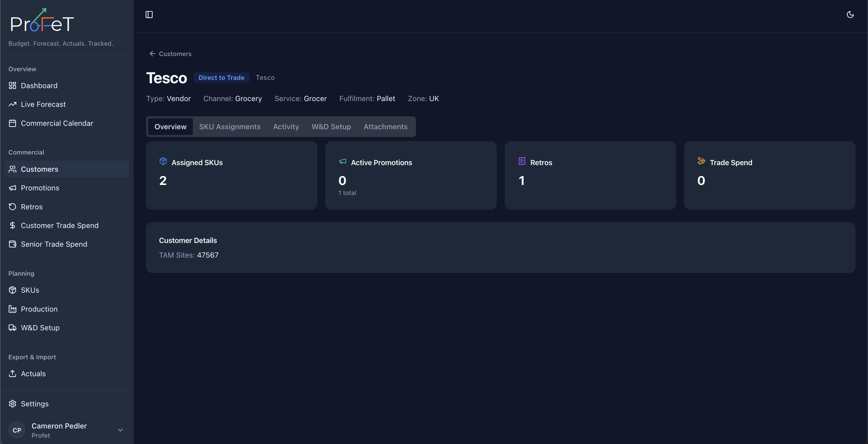Click the Active Promotions card title
The height and width of the screenshot is (444, 868).
(381, 163)
